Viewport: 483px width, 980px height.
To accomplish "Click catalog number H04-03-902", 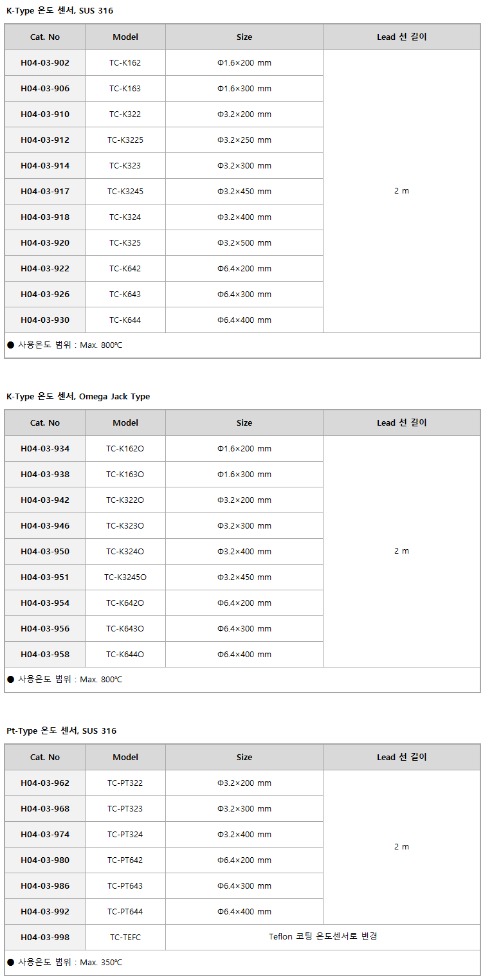I will 45,63.
